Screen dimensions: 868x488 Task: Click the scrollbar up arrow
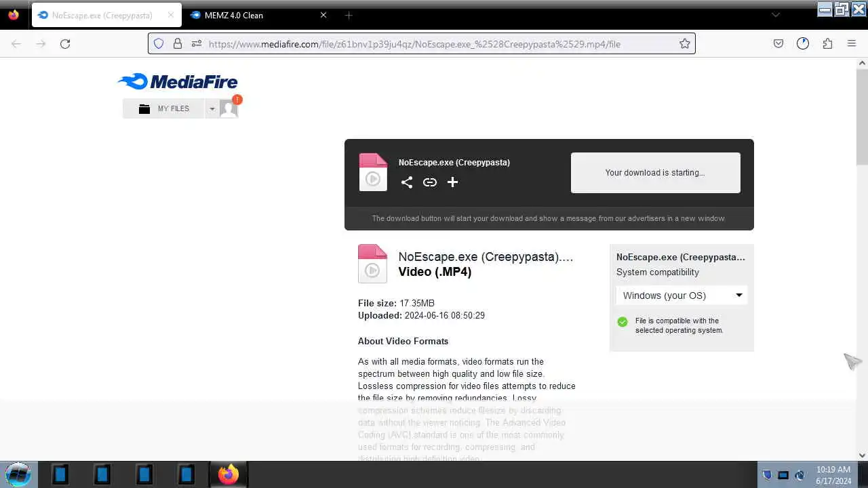tap(862, 63)
